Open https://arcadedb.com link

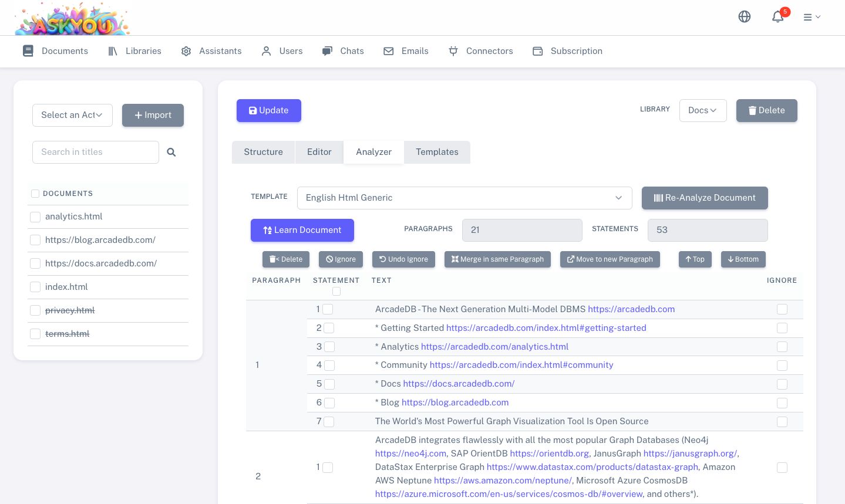631,309
